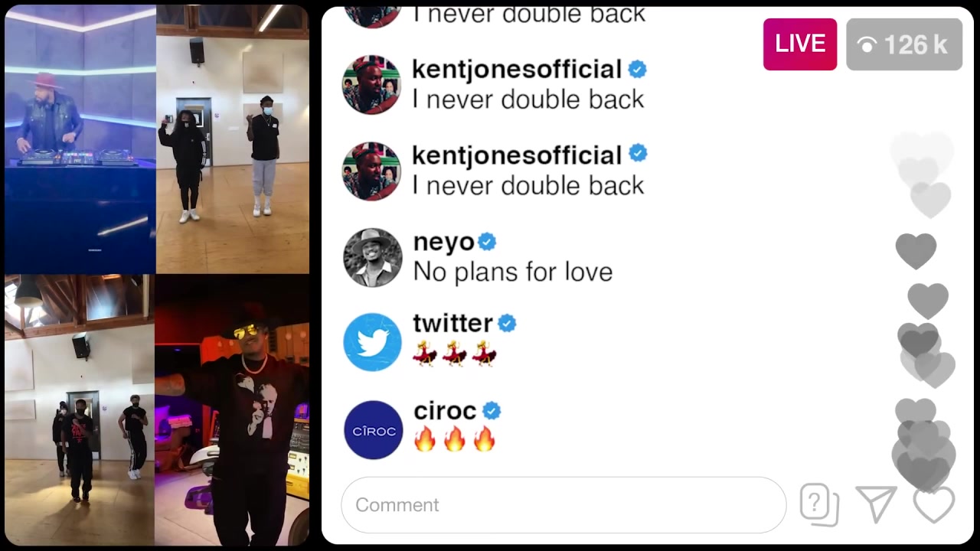Click verified badge next to ciroc username

pyautogui.click(x=492, y=411)
